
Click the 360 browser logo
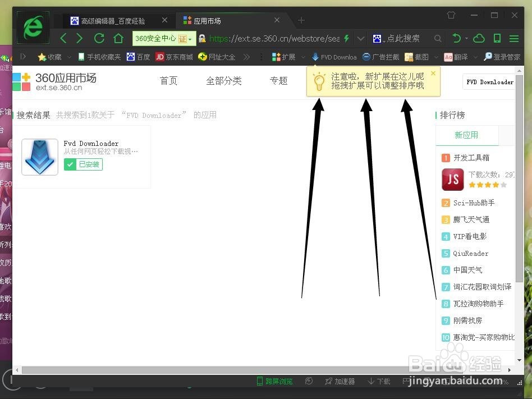33,27
